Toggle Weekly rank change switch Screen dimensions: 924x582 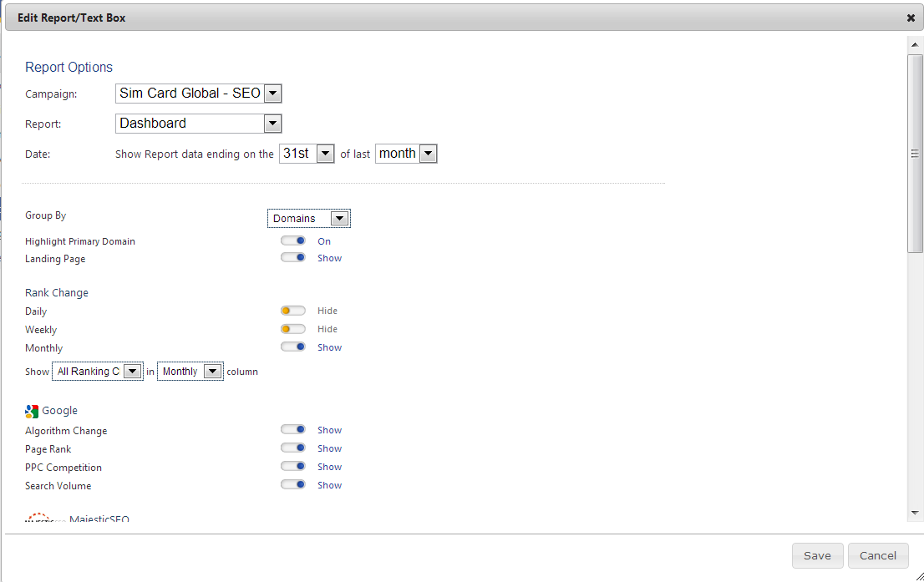(293, 329)
